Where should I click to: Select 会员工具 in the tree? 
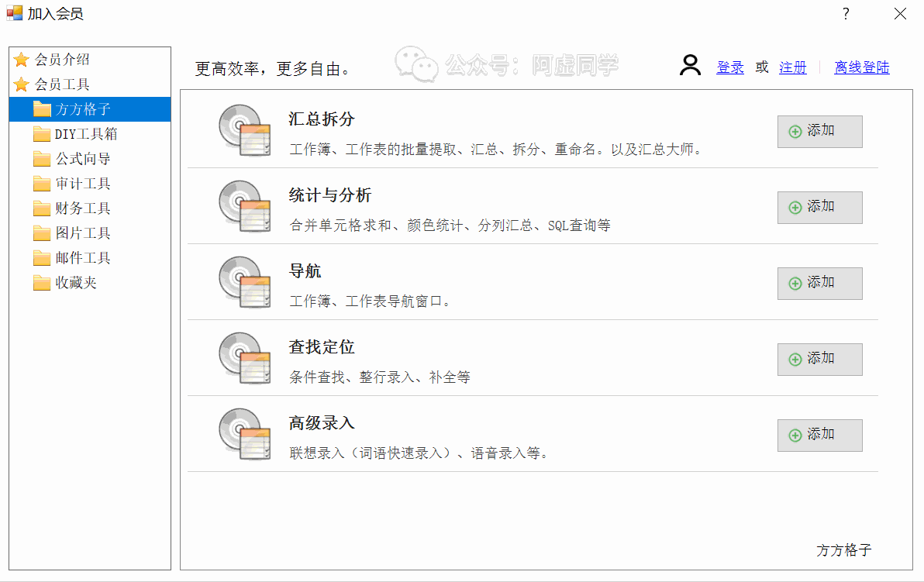pyautogui.click(x=62, y=84)
